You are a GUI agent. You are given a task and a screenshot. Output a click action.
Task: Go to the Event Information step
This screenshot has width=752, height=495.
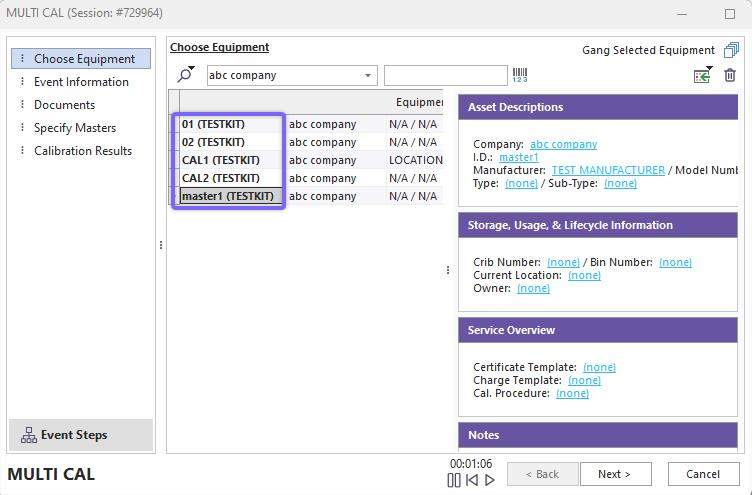point(81,82)
